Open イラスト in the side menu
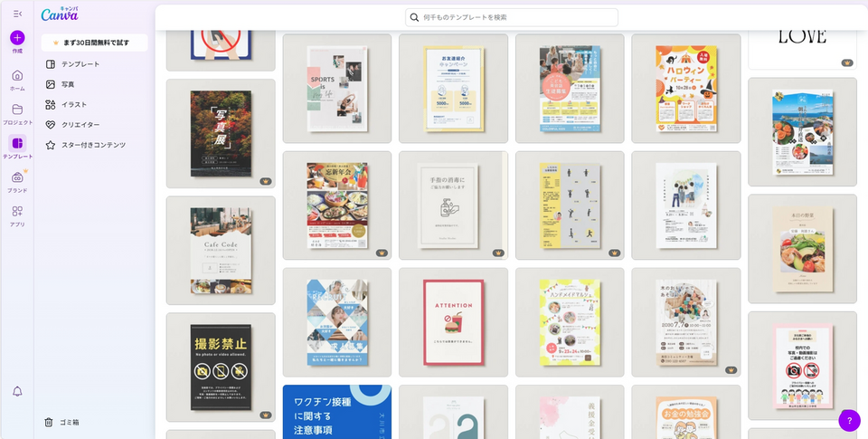The height and width of the screenshot is (439, 868). click(94, 105)
